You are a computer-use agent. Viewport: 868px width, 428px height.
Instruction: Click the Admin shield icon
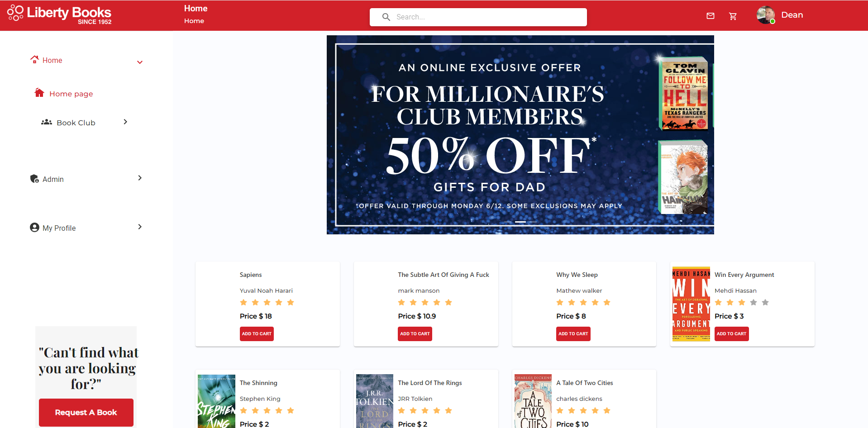click(x=34, y=179)
